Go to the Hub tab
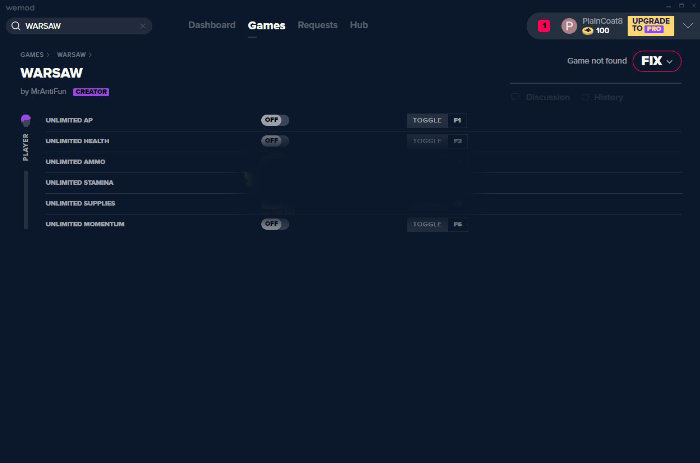 coord(359,25)
